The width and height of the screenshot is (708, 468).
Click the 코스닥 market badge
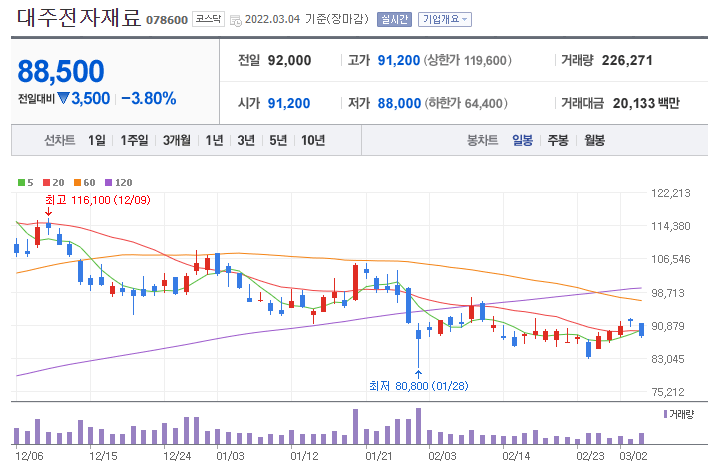208,19
